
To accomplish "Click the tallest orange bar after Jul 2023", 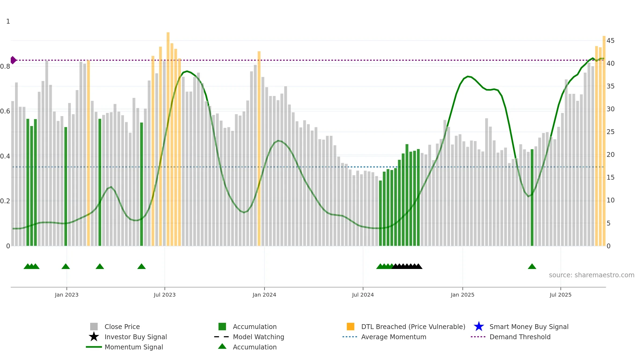I will [x=168, y=139].
